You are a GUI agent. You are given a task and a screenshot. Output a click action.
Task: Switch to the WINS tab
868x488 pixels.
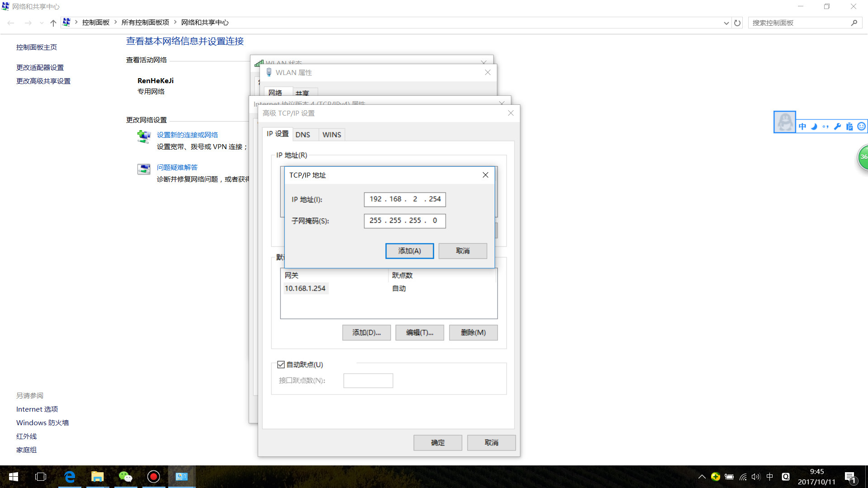[x=331, y=135]
